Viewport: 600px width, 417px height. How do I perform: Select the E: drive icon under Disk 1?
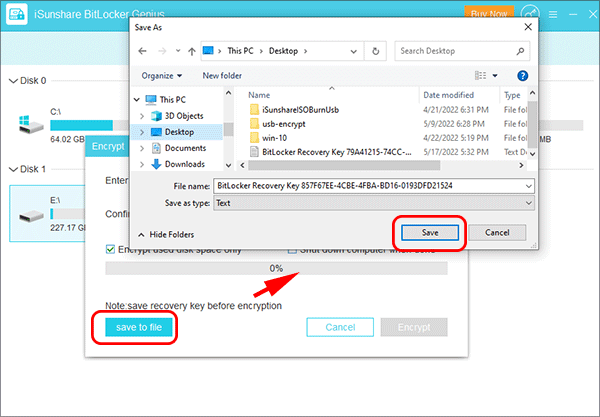[x=27, y=209]
